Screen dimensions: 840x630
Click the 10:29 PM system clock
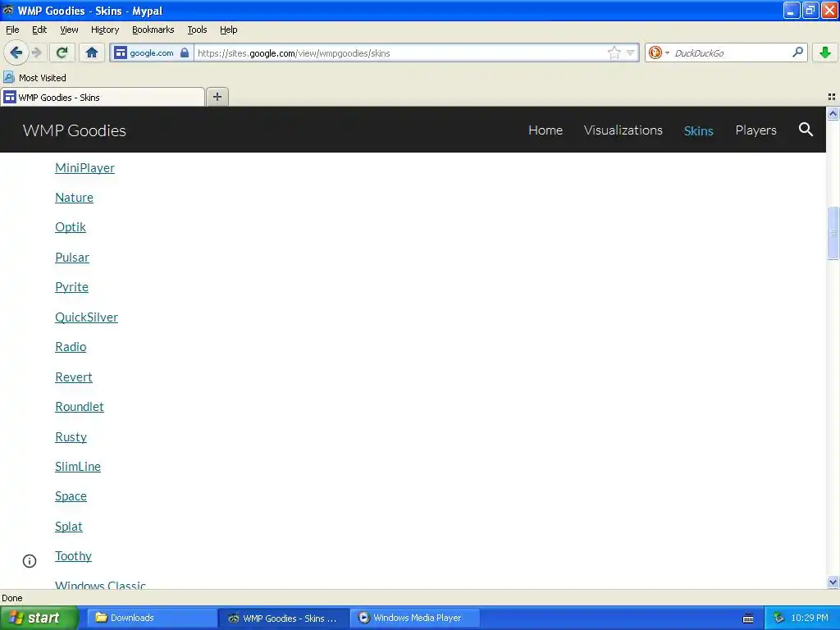pos(810,618)
